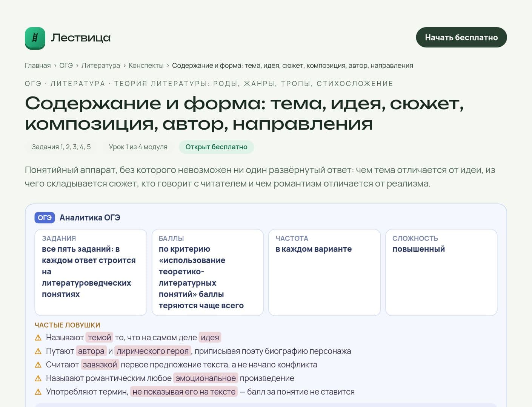Viewport: 532px width, 407px height.
Task: Click warning icon beside Считают завязкой
Action: point(38,365)
